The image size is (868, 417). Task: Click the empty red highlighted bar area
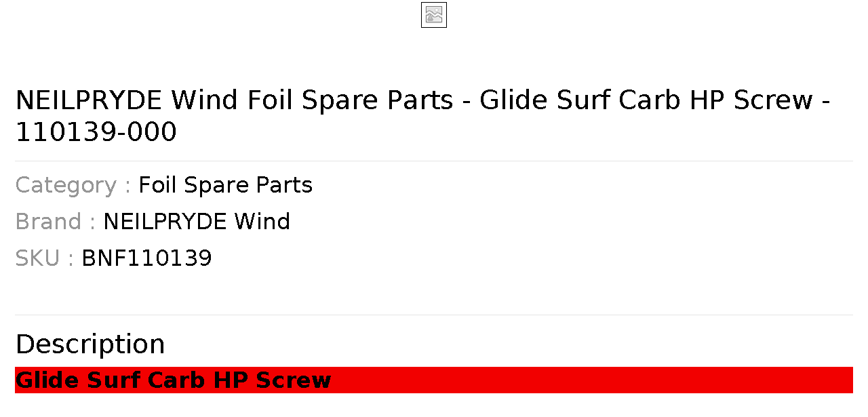(591, 380)
